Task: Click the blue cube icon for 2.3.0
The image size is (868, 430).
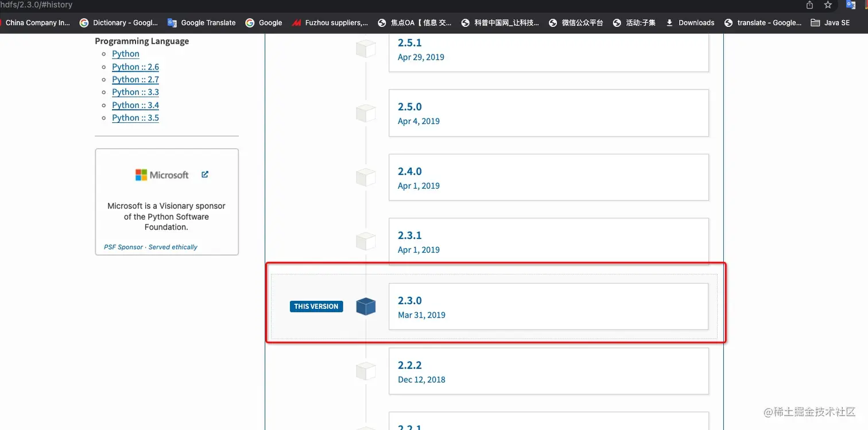Action: tap(366, 307)
